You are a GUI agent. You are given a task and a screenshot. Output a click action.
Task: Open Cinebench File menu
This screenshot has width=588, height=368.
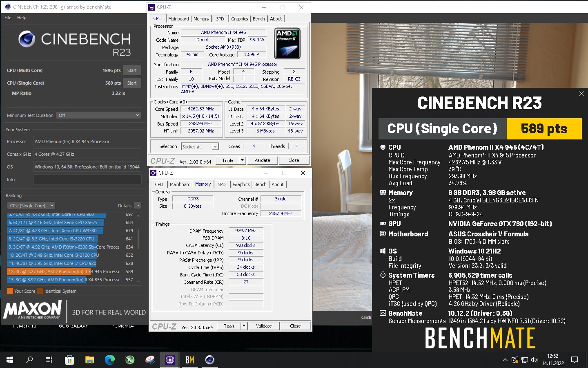coord(8,18)
